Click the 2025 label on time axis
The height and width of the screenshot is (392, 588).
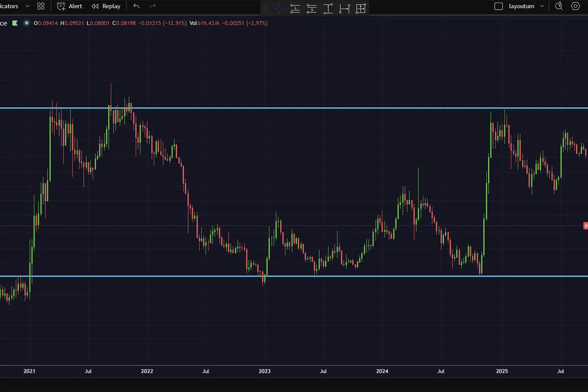point(502,371)
